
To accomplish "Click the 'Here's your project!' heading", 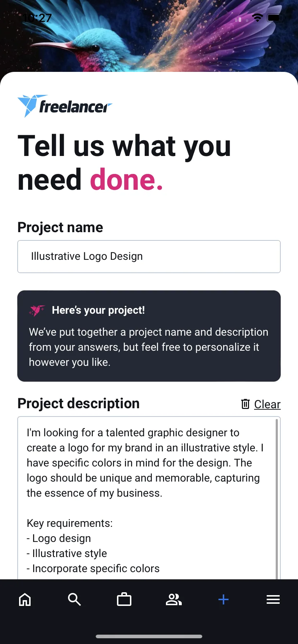I will (98, 310).
